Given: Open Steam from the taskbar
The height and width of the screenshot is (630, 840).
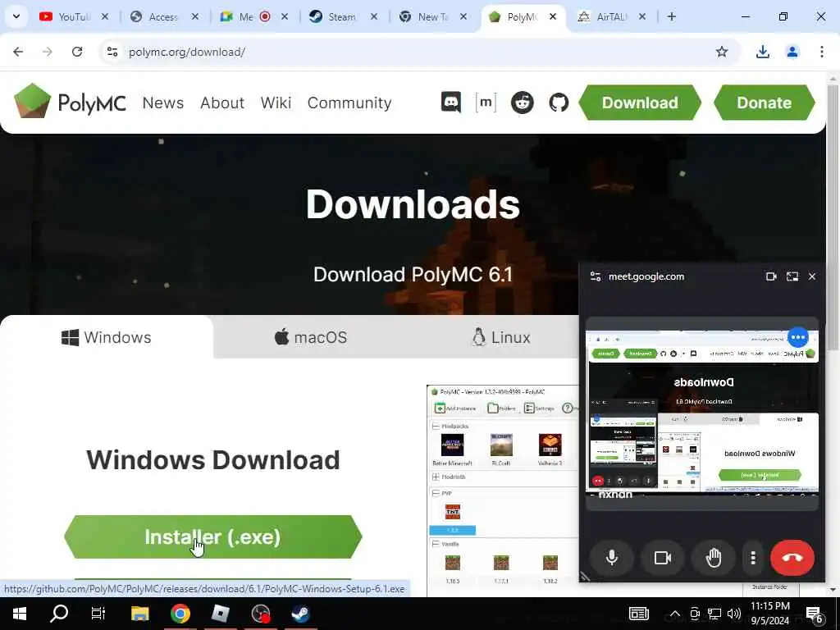Looking at the screenshot, I should point(300,614).
